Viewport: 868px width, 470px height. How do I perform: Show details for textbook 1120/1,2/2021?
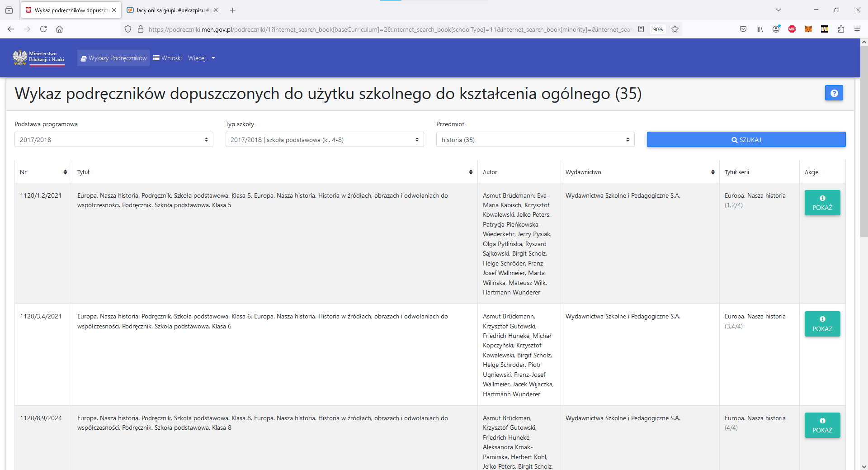tap(822, 203)
